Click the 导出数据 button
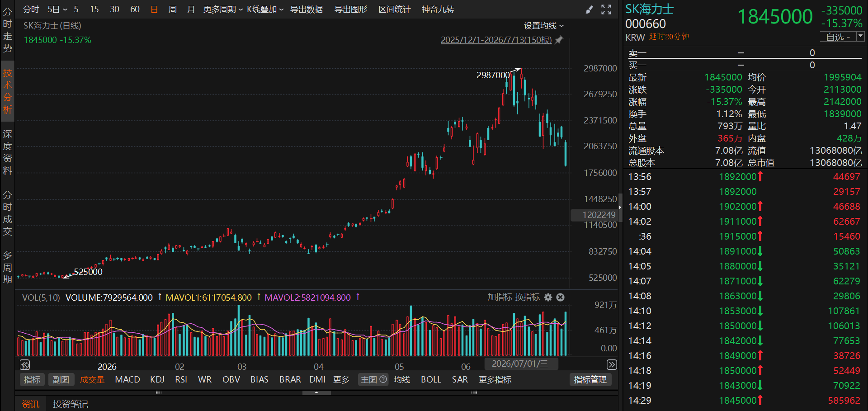 [x=307, y=9]
